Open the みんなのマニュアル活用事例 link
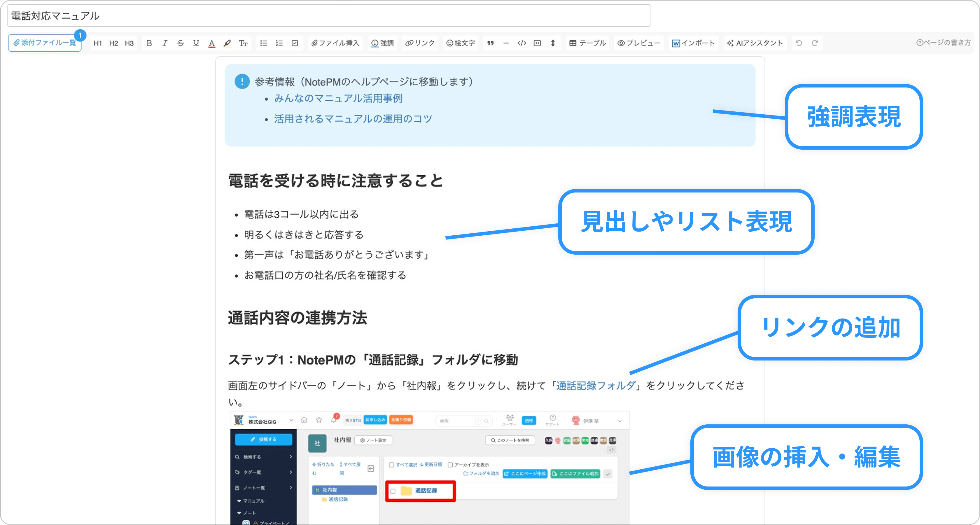The height and width of the screenshot is (525, 980). [x=338, y=99]
